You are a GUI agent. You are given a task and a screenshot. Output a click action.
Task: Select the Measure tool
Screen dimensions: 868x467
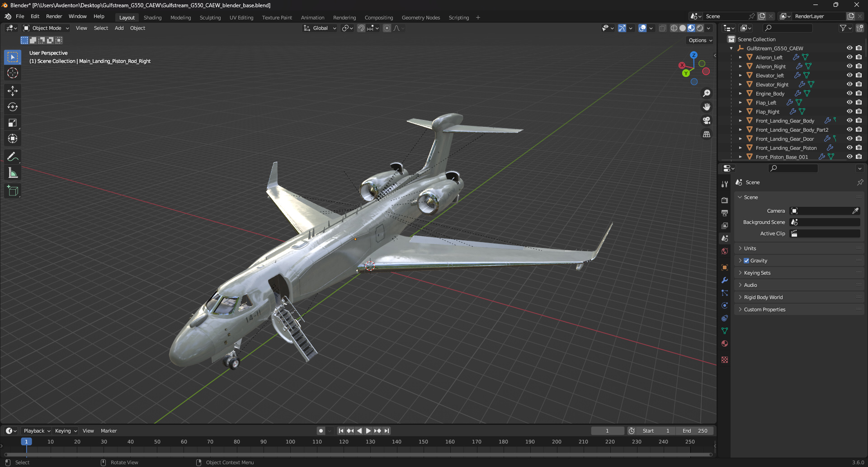pos(13,173)
